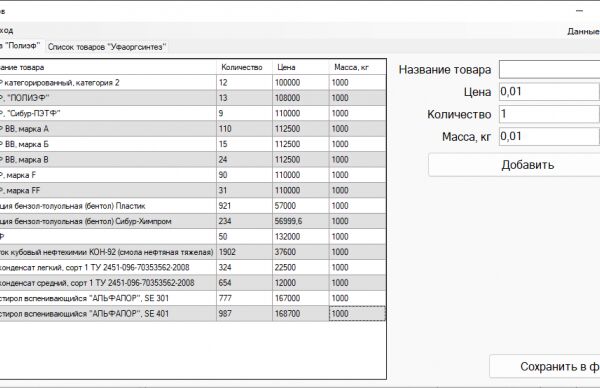Click the Добавить button
The width and height of the screenshot is (600, 388).
514,165
